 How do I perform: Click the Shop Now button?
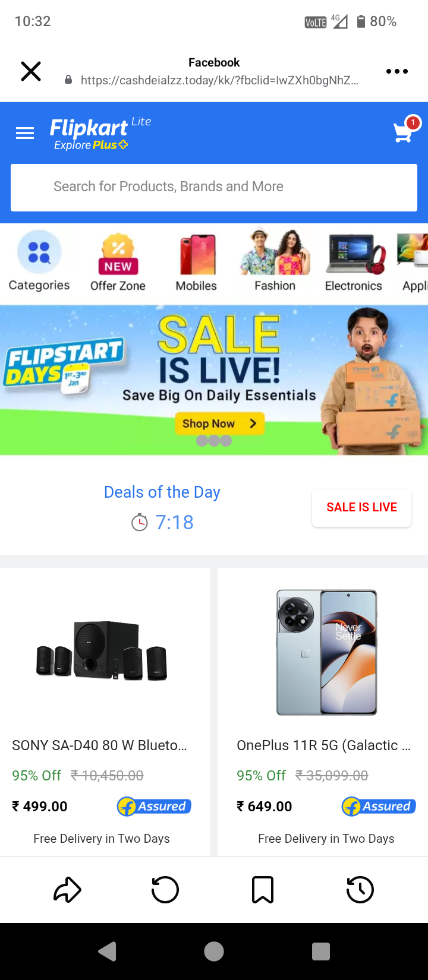tap(219, 423)
